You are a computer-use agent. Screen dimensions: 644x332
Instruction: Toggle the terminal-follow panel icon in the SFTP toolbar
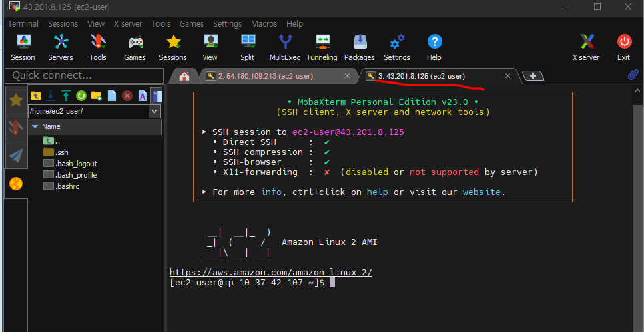point(156,96)
